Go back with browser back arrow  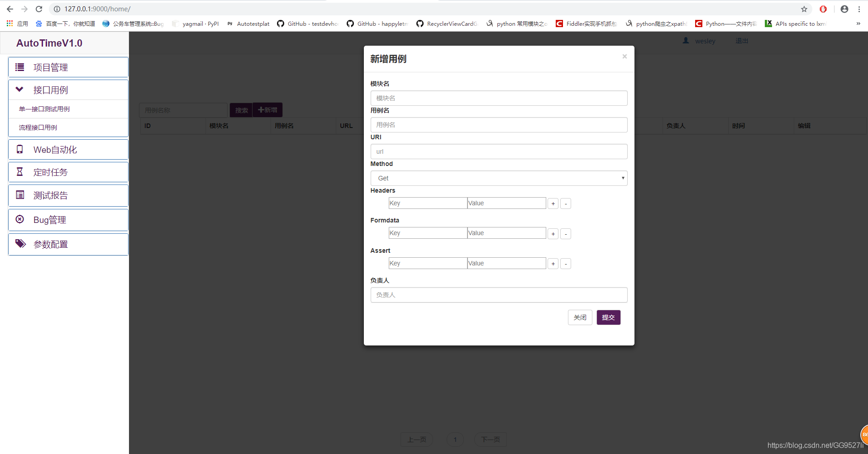10,9
